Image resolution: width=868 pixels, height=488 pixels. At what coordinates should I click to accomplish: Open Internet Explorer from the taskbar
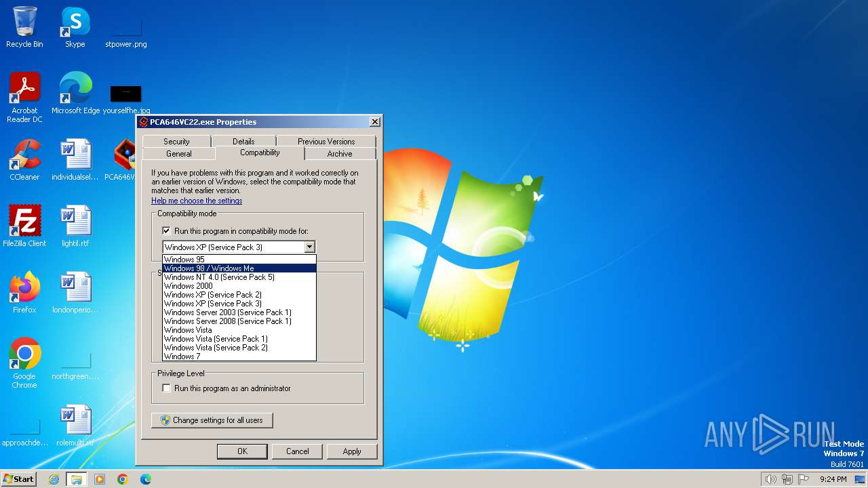coord(54,479)
